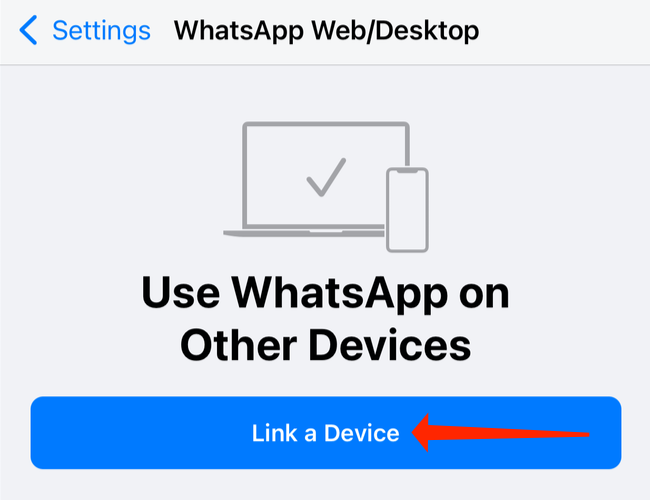
Task: Tap the checkmark on the laptop screen
Action: (326, 177)
